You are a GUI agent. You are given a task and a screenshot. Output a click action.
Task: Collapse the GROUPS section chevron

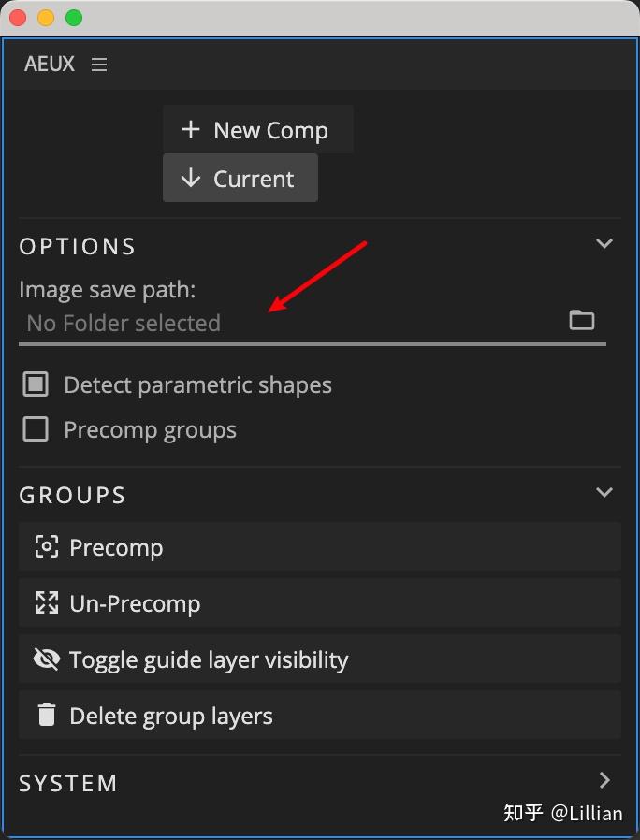coord(604,492)
